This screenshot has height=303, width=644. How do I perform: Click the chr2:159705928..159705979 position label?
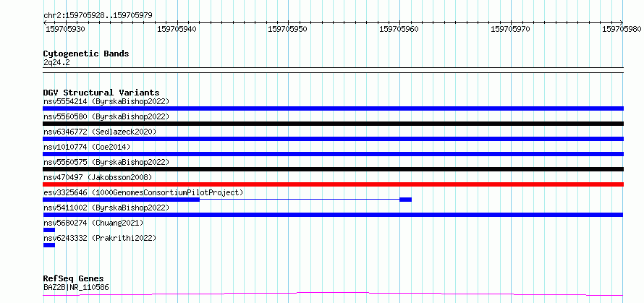click(98, 16)
